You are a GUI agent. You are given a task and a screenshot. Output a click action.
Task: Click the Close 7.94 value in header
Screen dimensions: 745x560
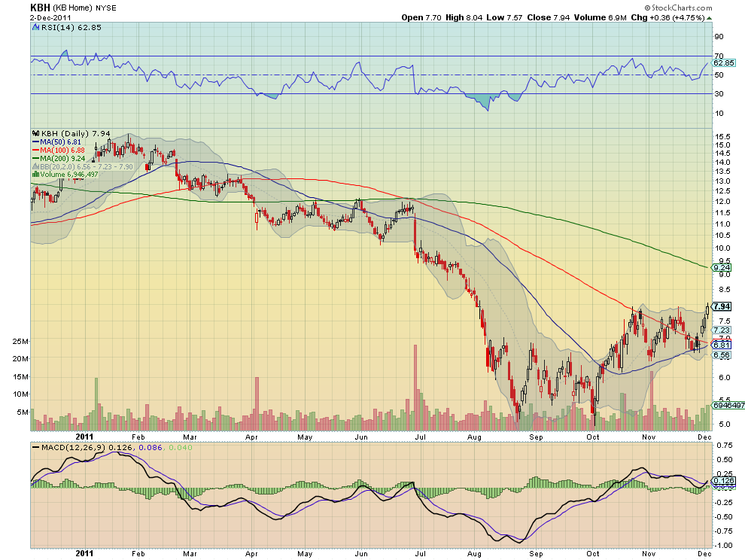pyautogui.click(x=549, y=17)
